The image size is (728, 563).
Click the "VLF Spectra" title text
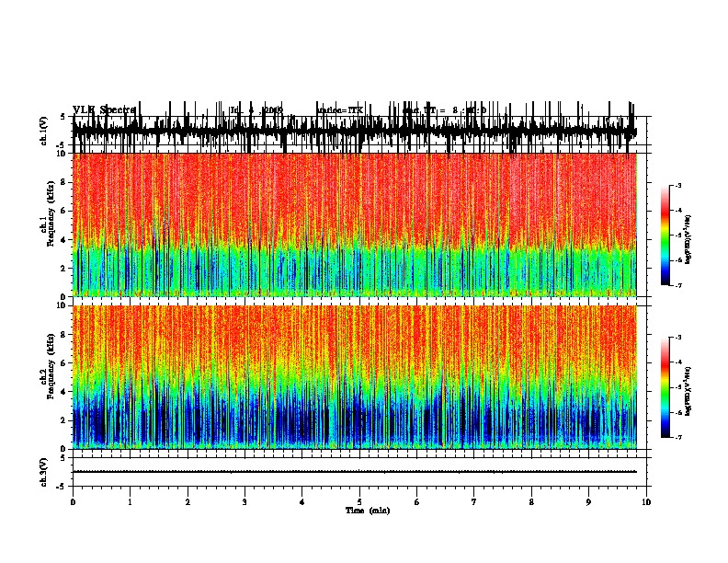click(x=104, y=109)
